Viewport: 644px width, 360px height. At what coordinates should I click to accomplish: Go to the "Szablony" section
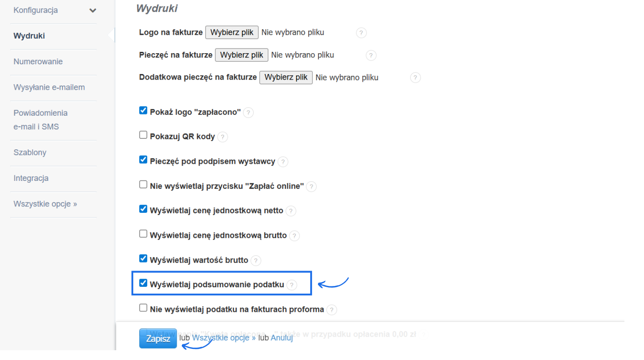click(30, 152)
